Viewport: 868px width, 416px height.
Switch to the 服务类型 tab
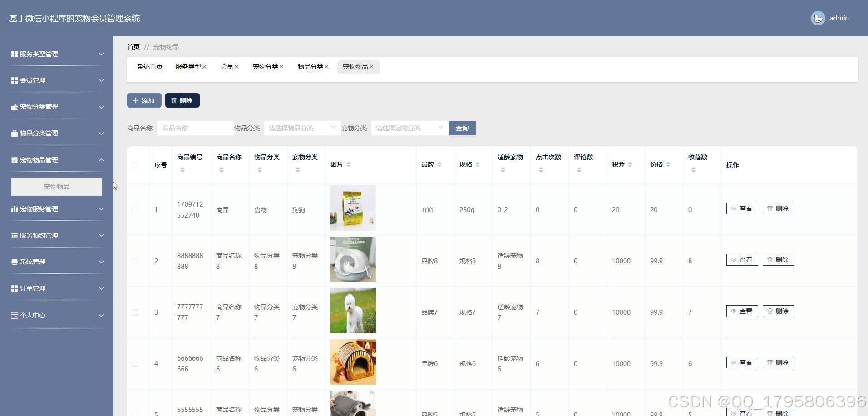pos(188,67)
